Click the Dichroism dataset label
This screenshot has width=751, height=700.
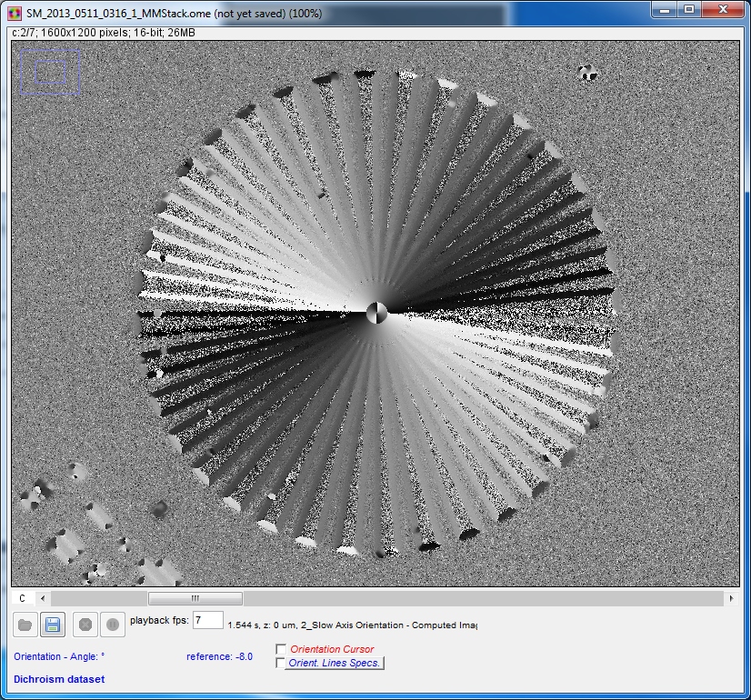[x=59, y=679]
